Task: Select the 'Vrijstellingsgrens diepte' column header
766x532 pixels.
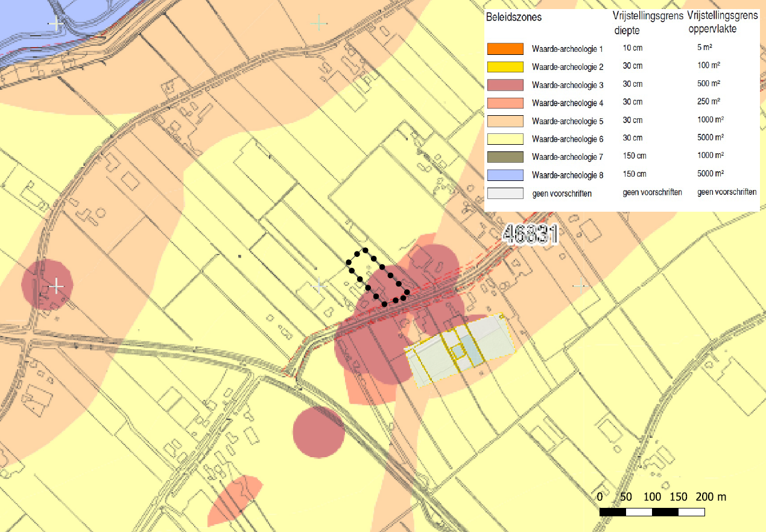Action: 647,22
